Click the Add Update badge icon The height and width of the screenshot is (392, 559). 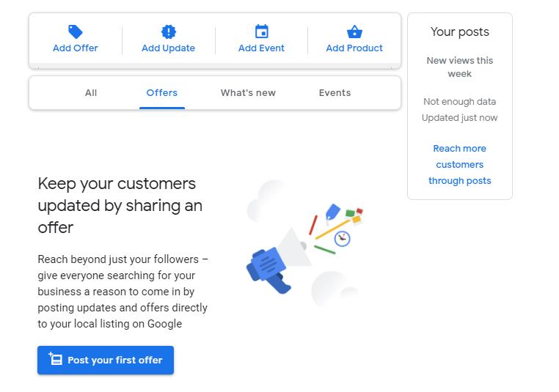coord(169,32)
